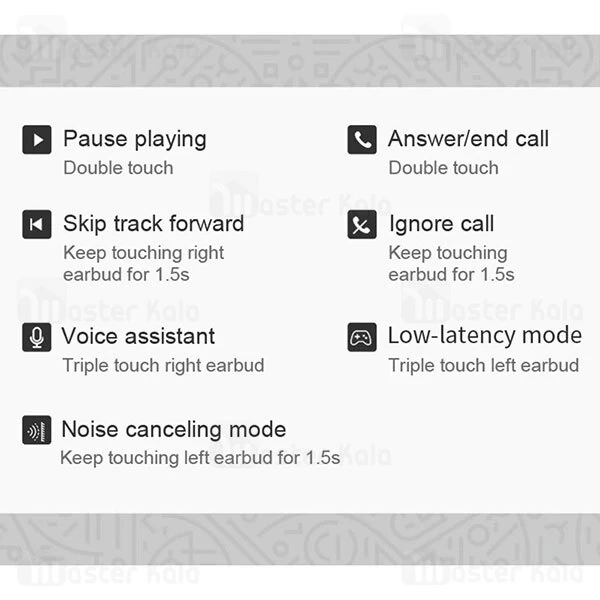This screenshot has width=600, height=600.
Task: Click "Double touch" under Answer/end call
Action: 443,168
